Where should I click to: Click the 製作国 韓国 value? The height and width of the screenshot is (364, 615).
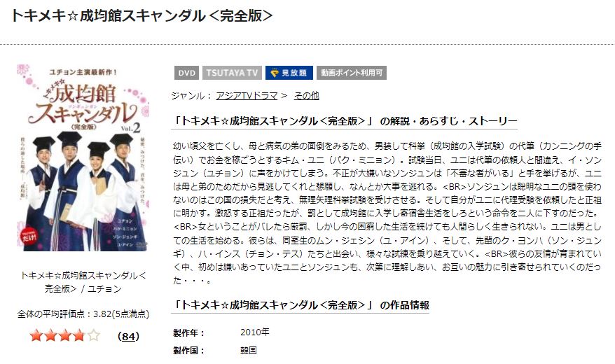248,350
